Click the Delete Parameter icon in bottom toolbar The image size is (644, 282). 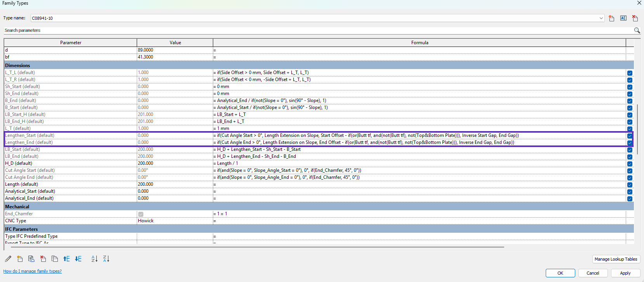43,259
